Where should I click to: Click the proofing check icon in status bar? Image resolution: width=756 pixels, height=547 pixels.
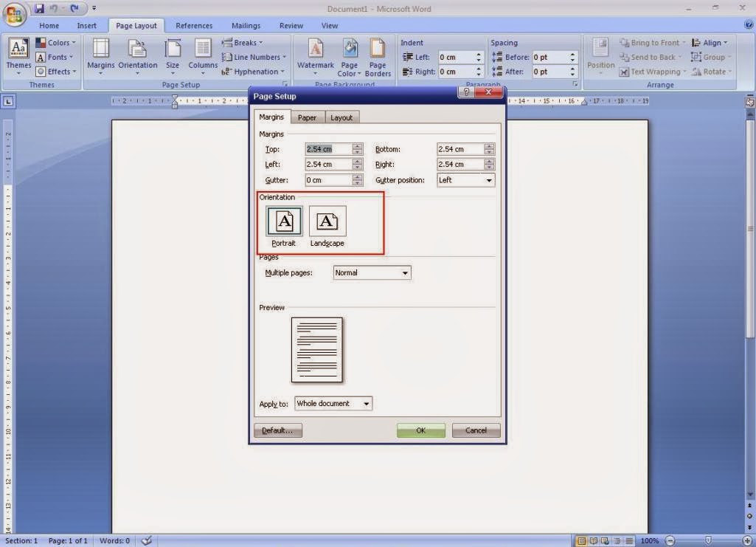coord(147,541)
